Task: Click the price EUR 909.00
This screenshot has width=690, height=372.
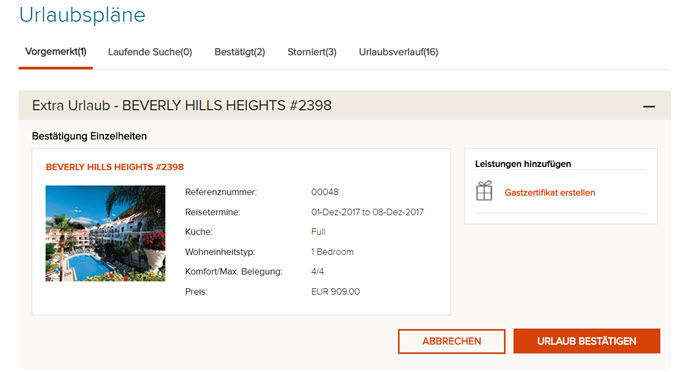Action: pyautogui.click(x=335, y=291)
